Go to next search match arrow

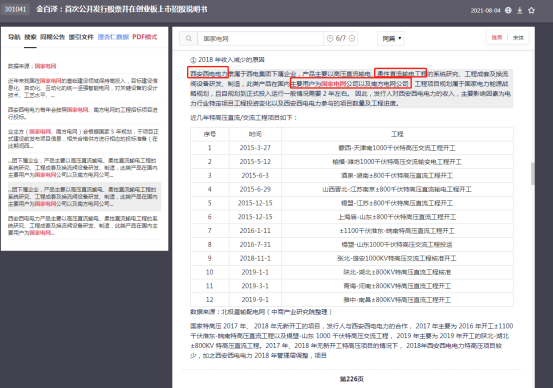tap(352, 38)
